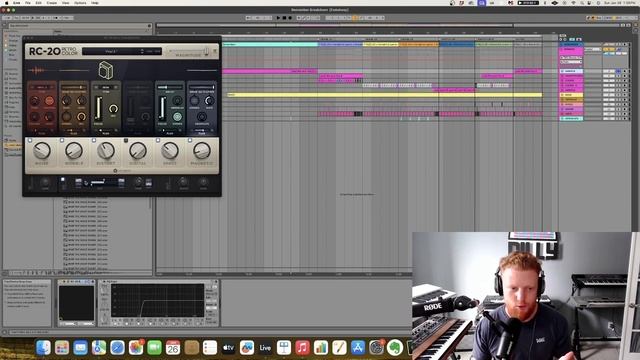Open the Help menu
This screenshot has height=360, width=640.
click(95, 3)
